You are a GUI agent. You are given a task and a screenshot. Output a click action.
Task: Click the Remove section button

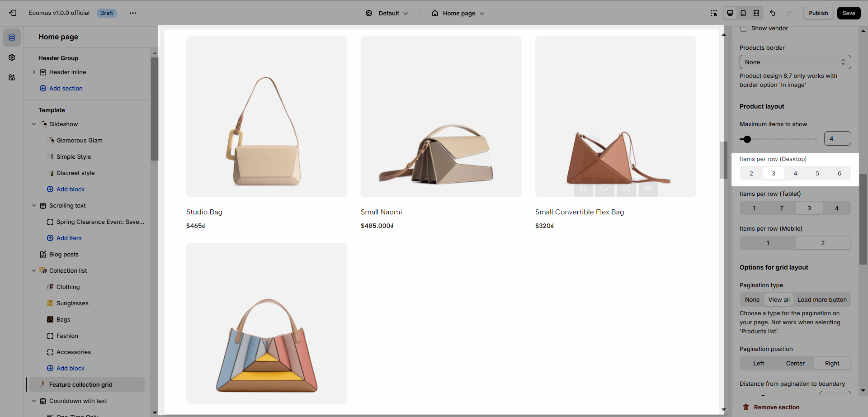(771, 407)
